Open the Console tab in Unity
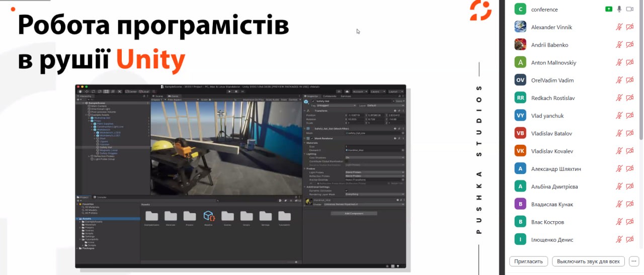The image size is (644, 275). point(100,197)
